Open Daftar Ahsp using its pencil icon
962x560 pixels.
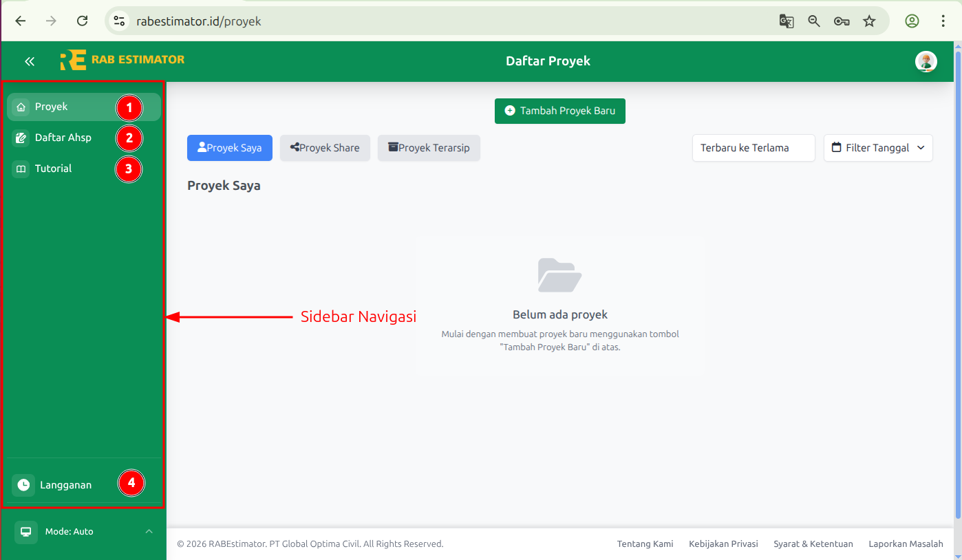point(19,137)
